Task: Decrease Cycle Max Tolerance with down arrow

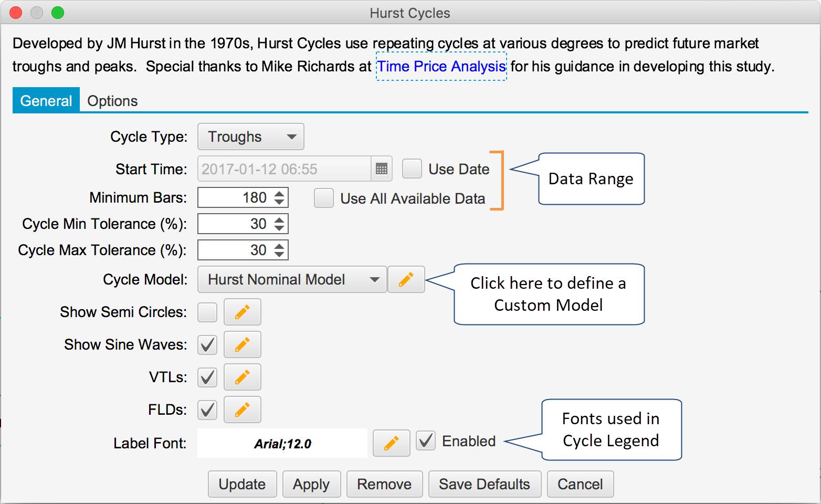Action: (279, 255)
